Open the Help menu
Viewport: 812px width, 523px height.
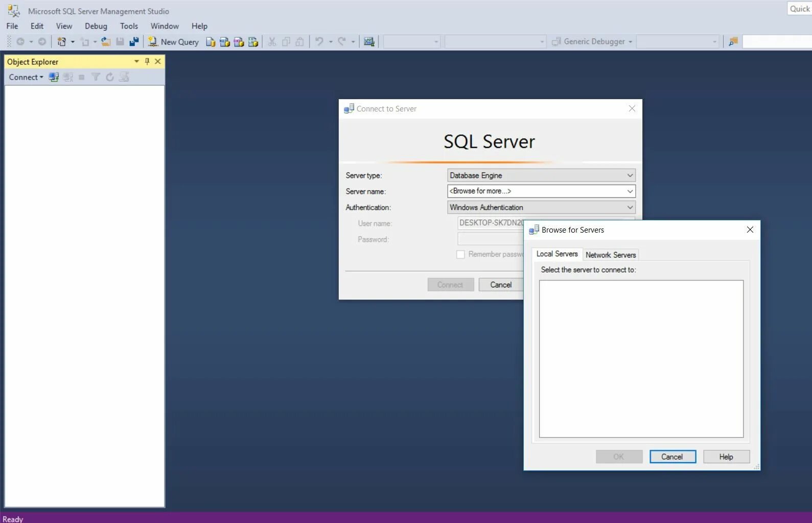(199, 26)
